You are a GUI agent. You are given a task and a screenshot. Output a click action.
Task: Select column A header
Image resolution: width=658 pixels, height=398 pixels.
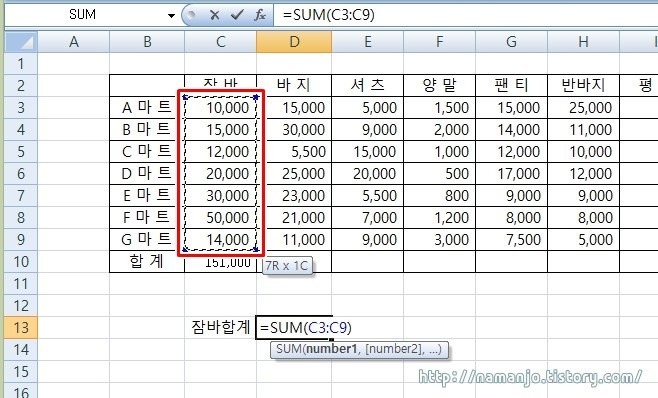coord(74,42)
